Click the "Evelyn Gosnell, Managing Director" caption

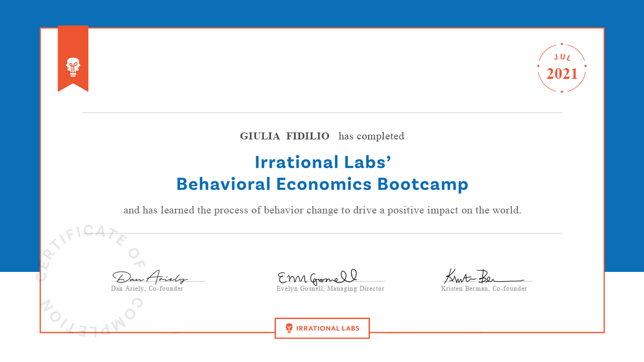(x=330, y=289)
